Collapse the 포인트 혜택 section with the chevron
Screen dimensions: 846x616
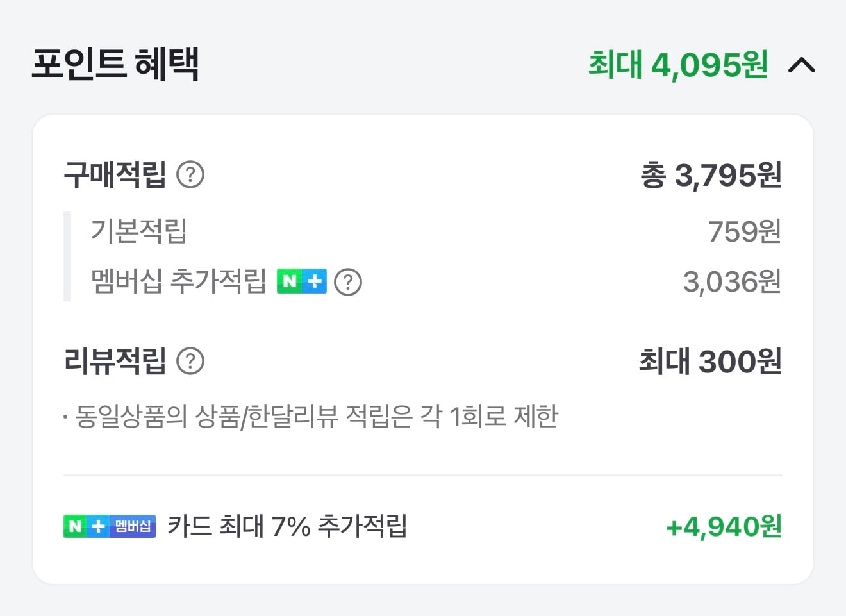[x=803, y=65]
